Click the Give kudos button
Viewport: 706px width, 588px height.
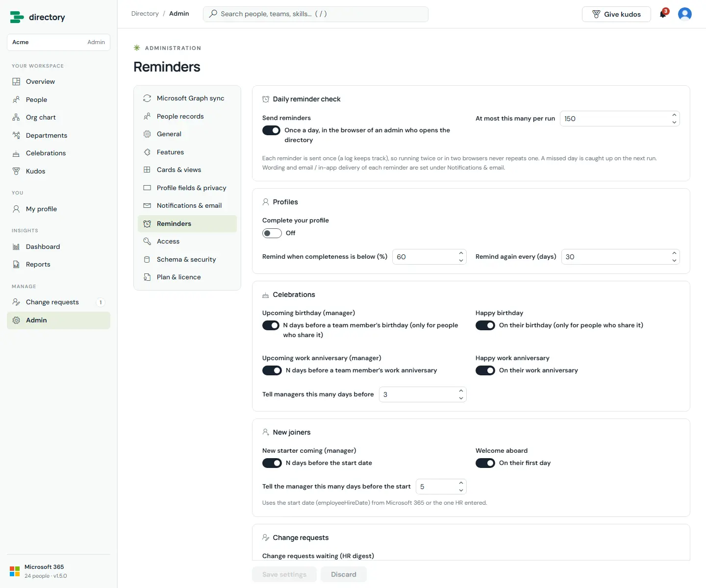click(x=616, y=14)
